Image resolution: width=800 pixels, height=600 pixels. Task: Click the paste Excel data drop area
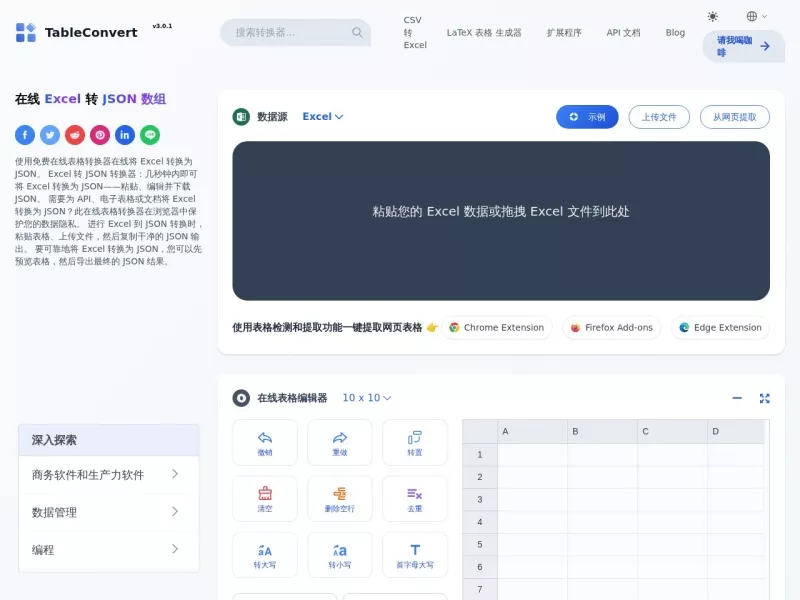501,221
